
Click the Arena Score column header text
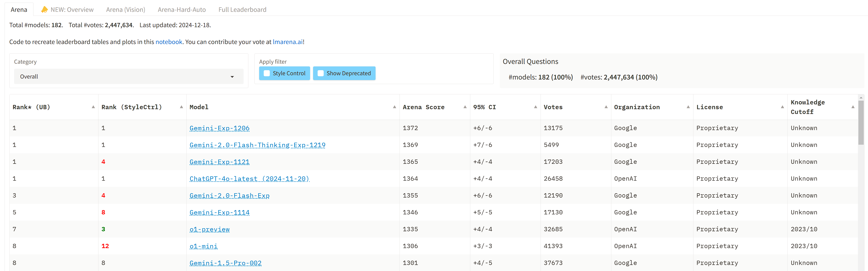tap(424, 107)
